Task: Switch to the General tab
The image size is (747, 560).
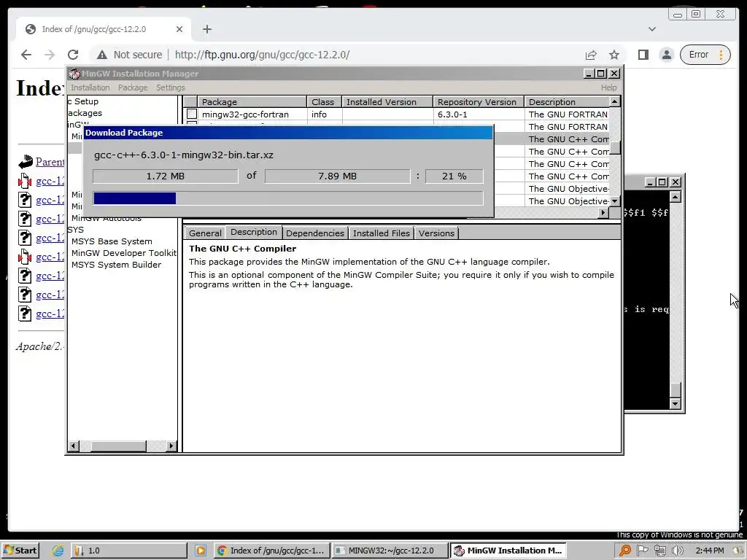Action: click(x=205, y=233)
